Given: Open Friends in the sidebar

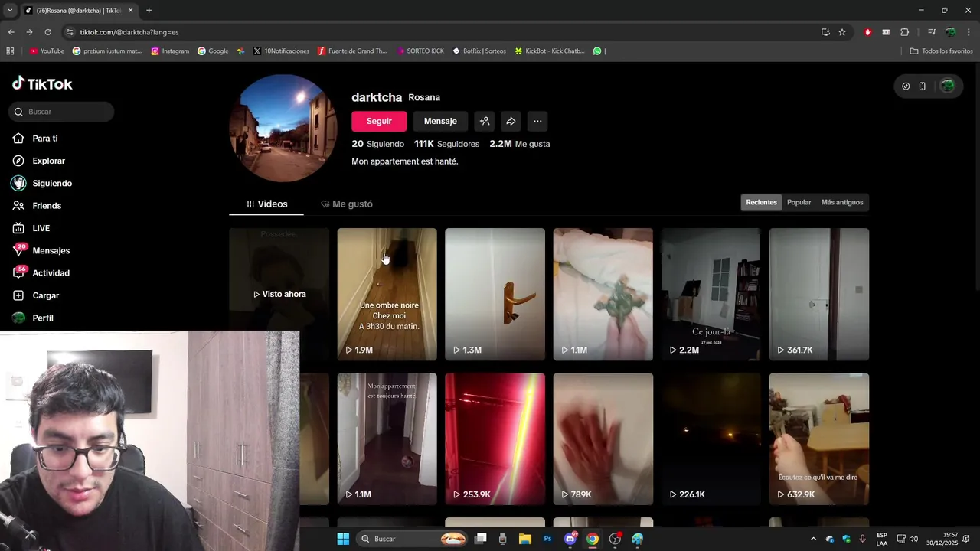Looking at the screenshot, I should [x=46, y=206].
